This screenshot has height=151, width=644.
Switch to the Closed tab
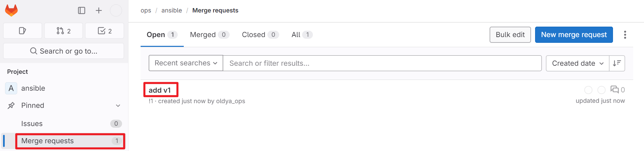[x=260, y=35]
